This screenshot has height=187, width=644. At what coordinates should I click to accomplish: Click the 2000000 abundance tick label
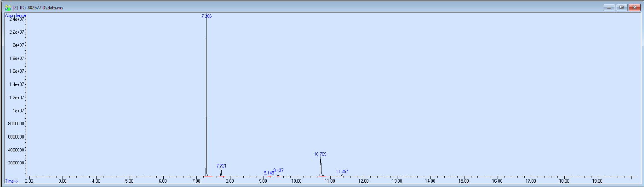16,163
